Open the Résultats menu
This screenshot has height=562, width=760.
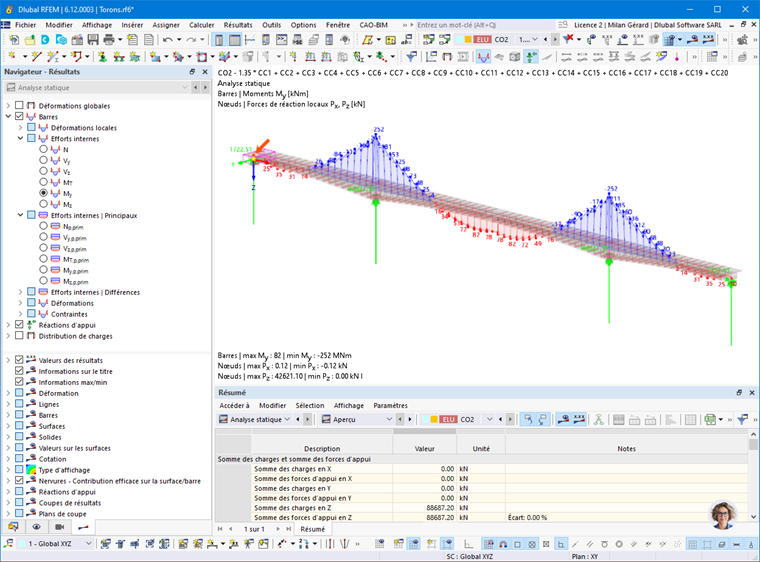[238, 25]
